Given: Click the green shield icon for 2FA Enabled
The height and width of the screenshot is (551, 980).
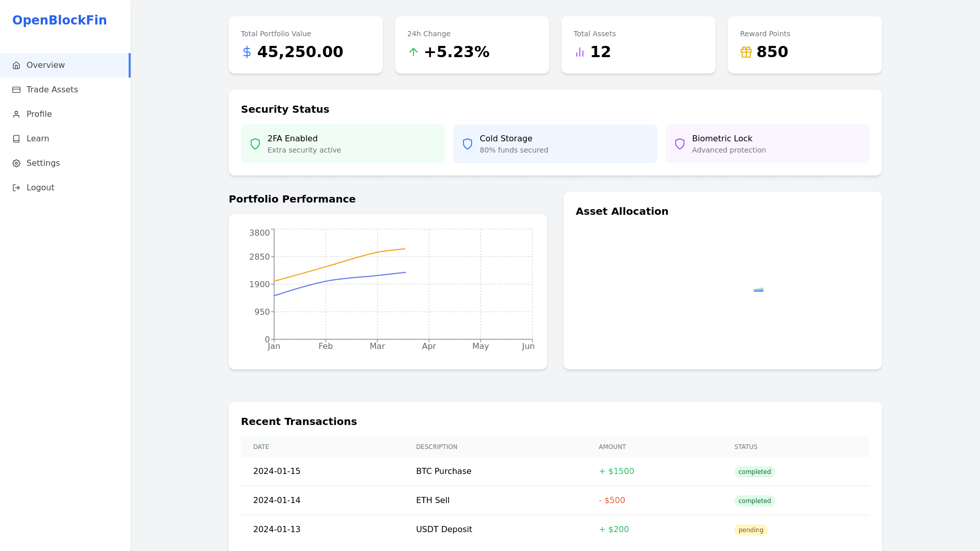Looking at the screenshot, I should click(x=255, y=144).
